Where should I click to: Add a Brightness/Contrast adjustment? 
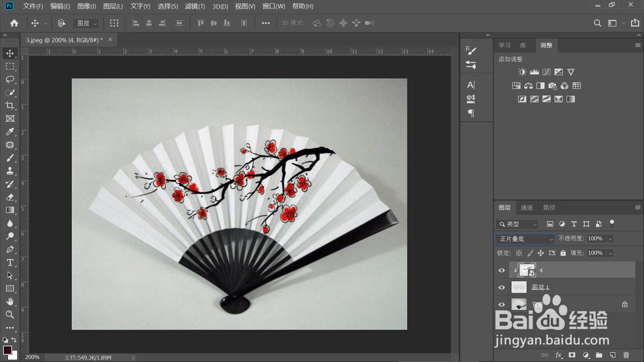pyautogui.click(x=522, y=72)
